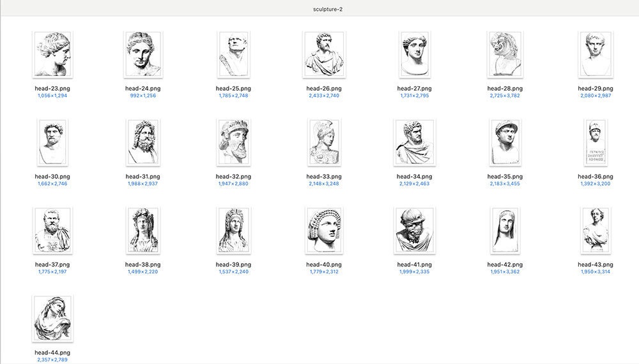
Task: Click the file name head-34.png
Action: click(415, 176)
